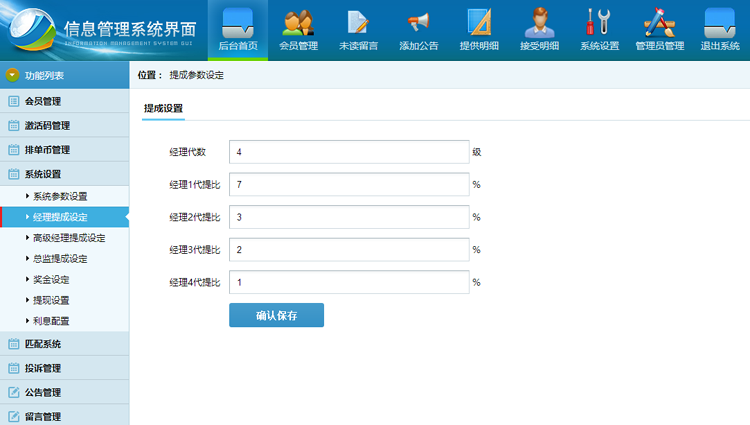
Task: Click the 会员管理 sidebar list icon
Action: point(14,101)
